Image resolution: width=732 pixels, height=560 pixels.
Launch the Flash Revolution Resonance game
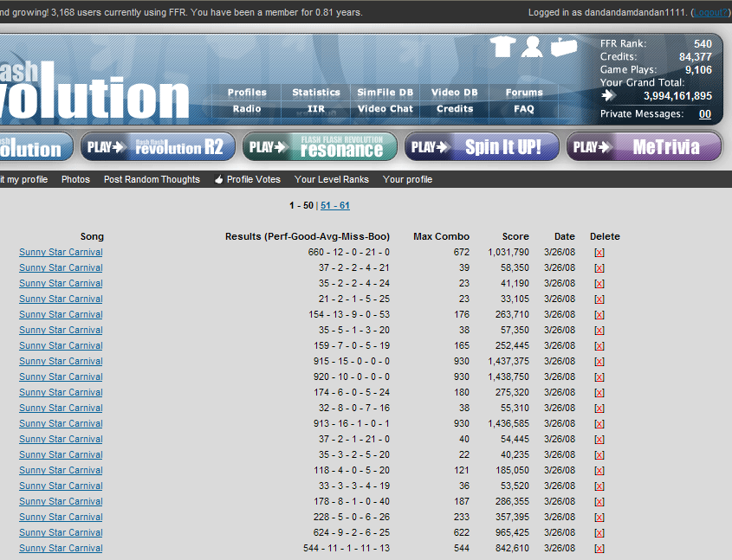click(x=319, y=147)
